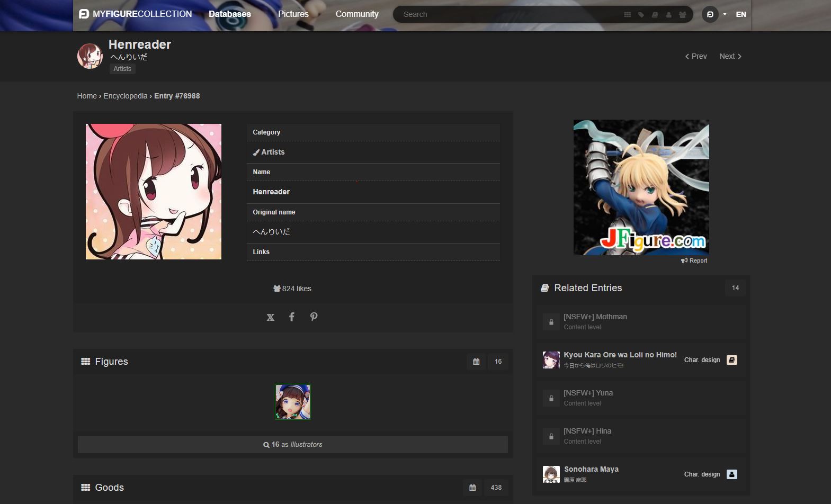Share the entry on Facebook
The width and height of the screenshot is (831, 504).
(292, 317)
